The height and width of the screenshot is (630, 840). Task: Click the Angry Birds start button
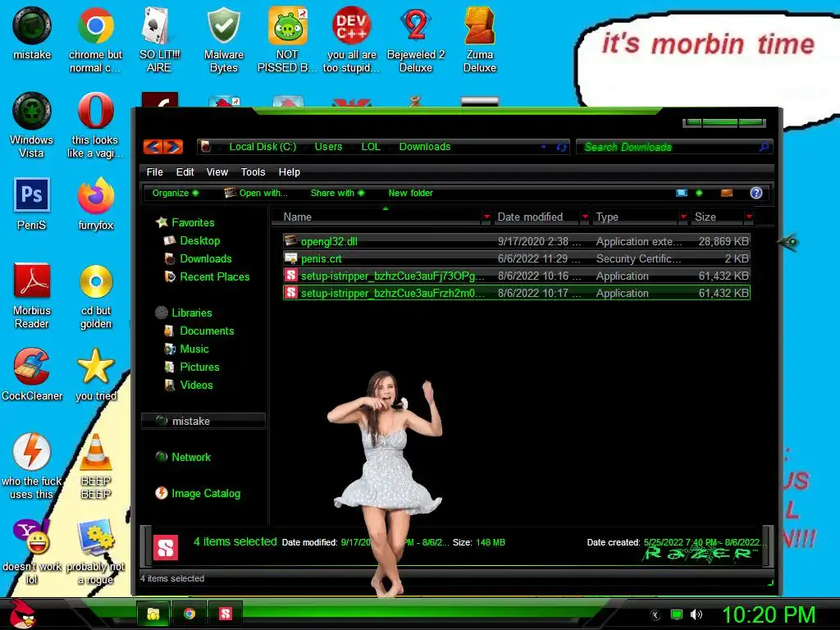(x=22, y=614)
